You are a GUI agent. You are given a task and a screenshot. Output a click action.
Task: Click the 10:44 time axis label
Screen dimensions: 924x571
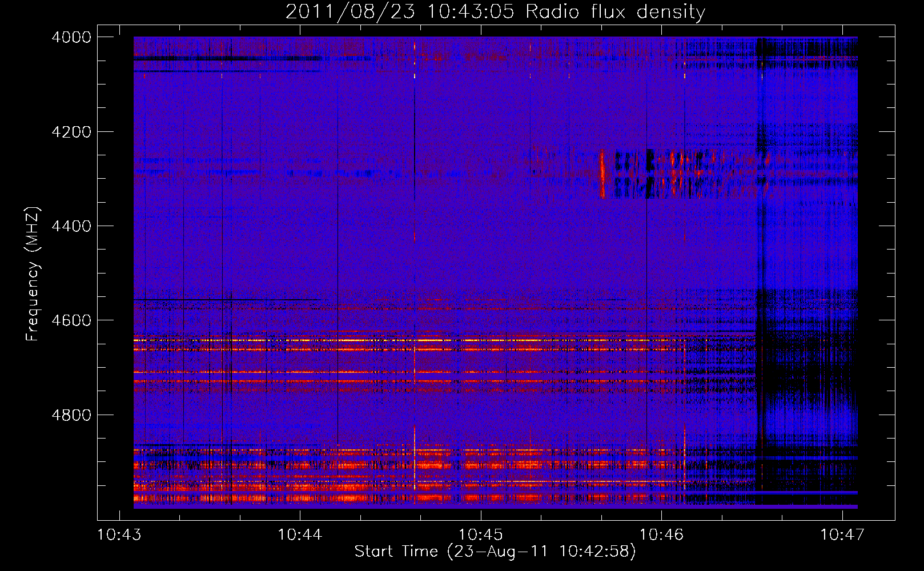coord(300,534)
